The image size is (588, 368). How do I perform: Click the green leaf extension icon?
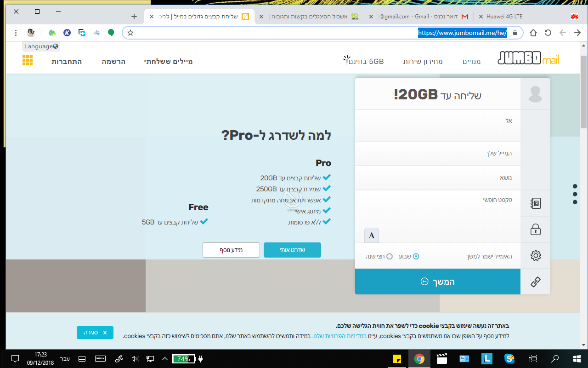[x=52, y=33]
